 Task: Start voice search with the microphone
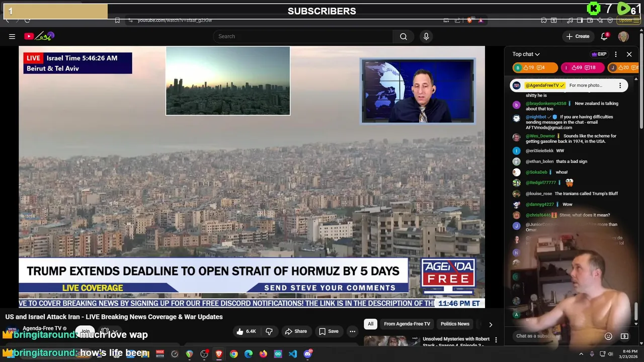click(426, 36)
